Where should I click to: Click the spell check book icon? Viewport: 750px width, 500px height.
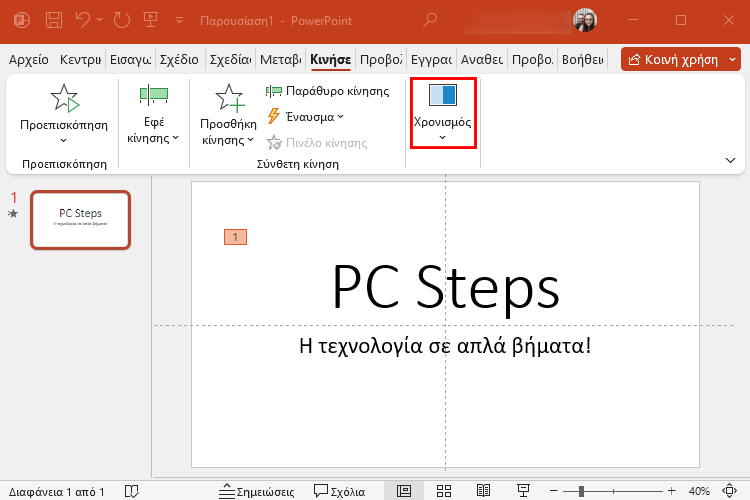[x=132, y=491]
